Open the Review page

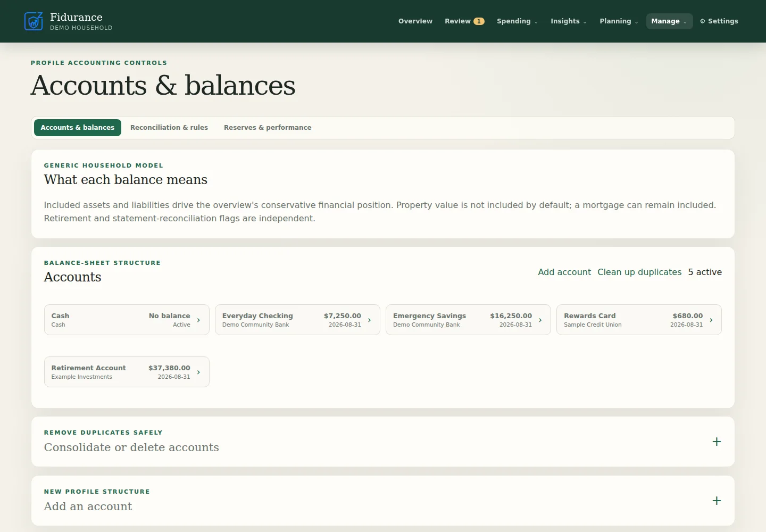click(464, 21)
